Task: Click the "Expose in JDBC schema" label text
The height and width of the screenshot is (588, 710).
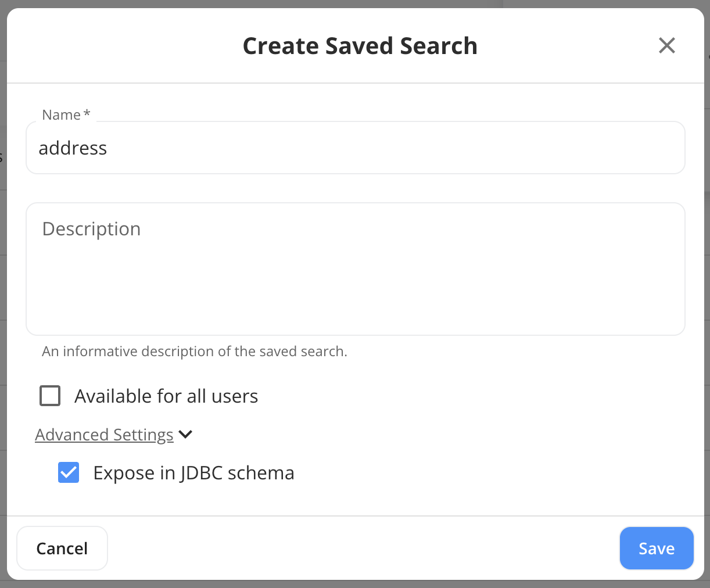Action: pyautogui.click(x=193, y=473)
